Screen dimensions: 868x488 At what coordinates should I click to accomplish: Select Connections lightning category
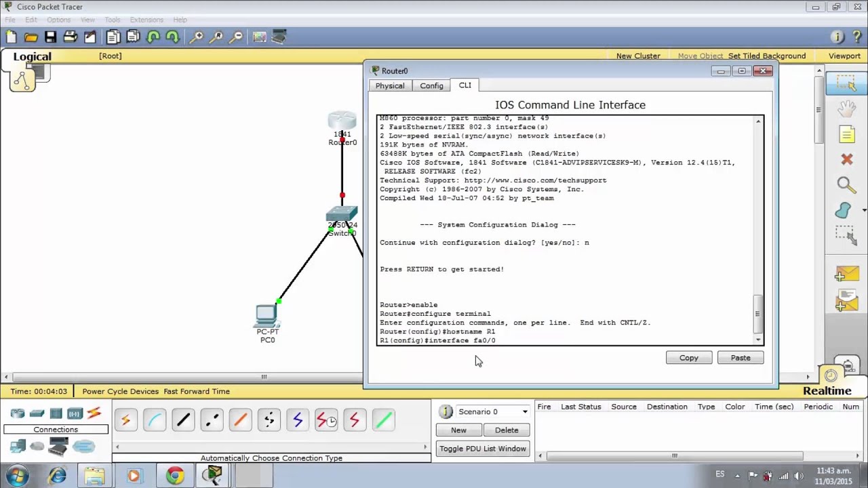(x=94, y=413)
